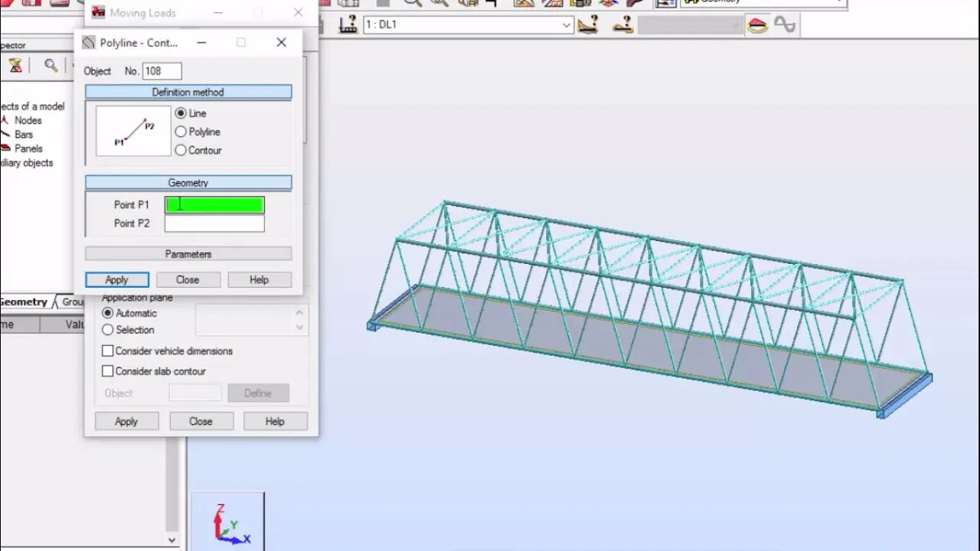Screen dimensions: 980x551
Task: Choose the Polyline definition method
Action: (x=181, y=132)
